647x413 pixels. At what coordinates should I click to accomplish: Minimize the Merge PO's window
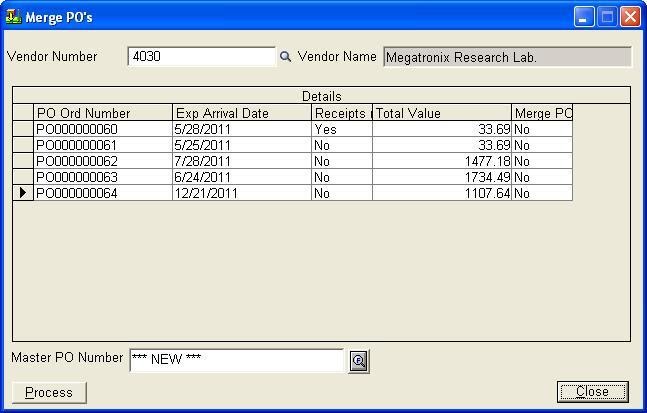pyautogui.click(x=583, y=17)
